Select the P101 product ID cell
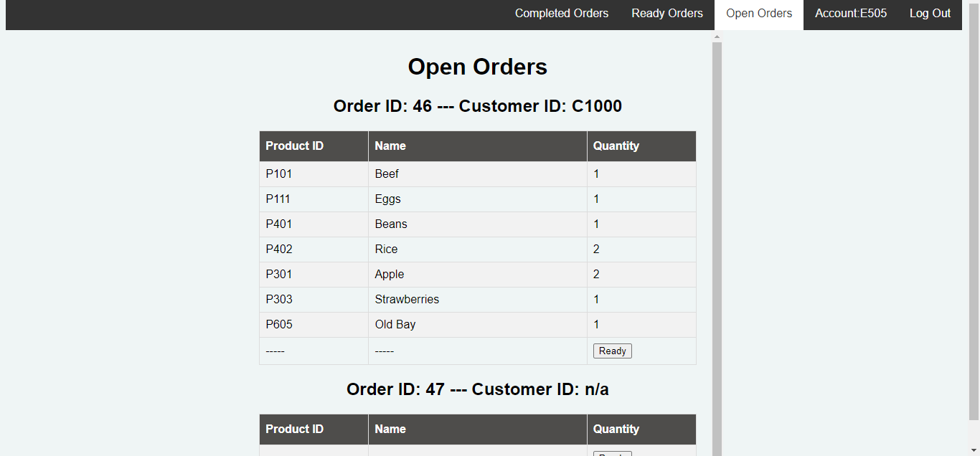Viewport: 980px width, 456px height. pyautogui.click(x=279, y=174)
